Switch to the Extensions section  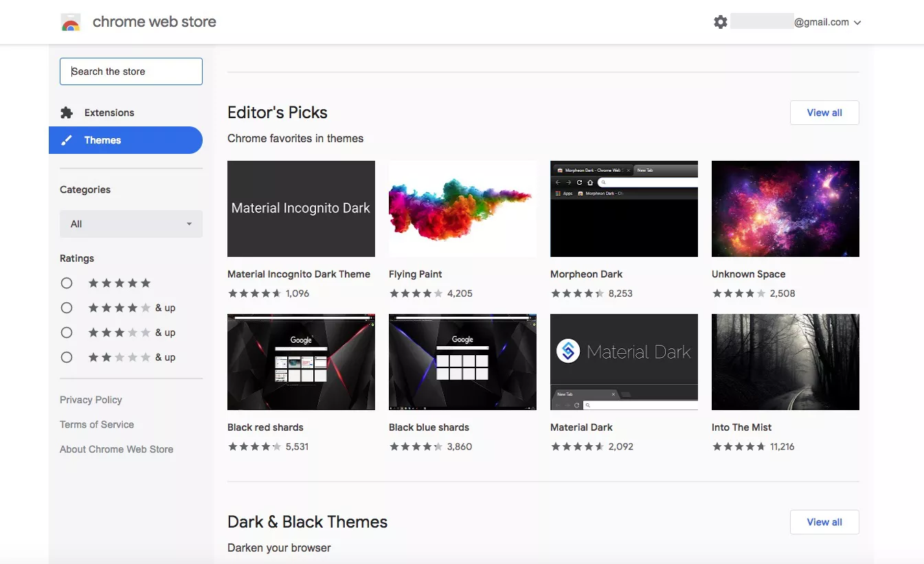tap(109, 113)
